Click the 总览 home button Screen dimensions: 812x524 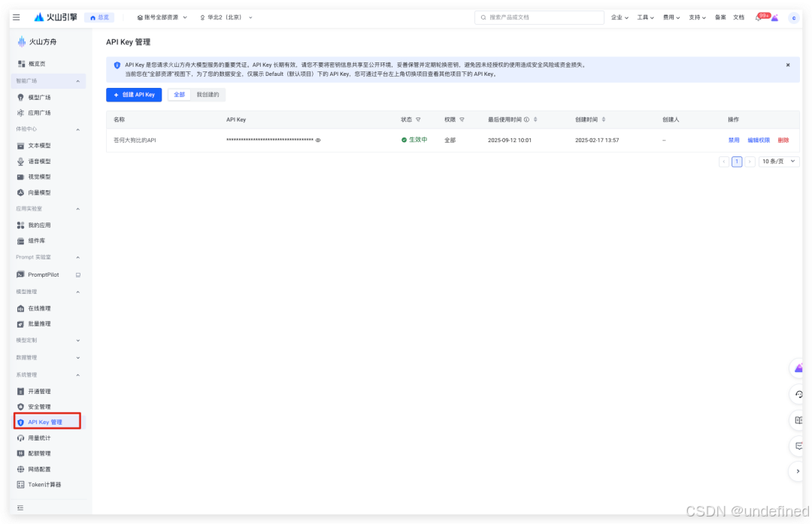(99, 17)
